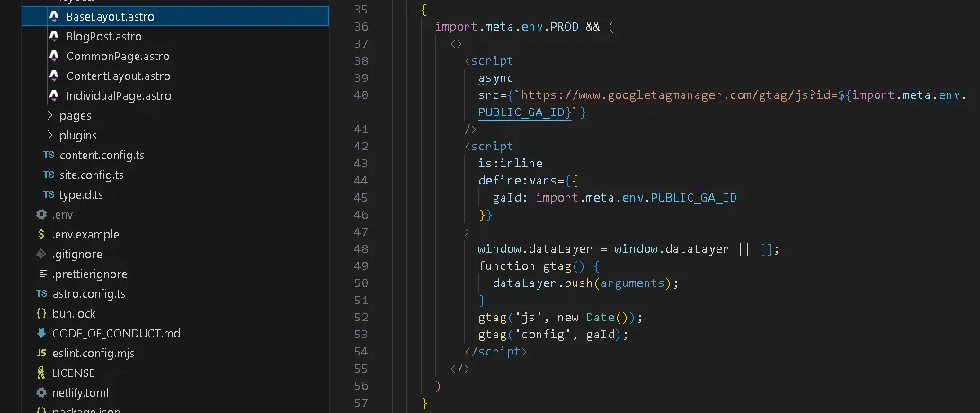Open CommonPage.astro in the explorer
Viewport: 980px width, 413px height.
117,57
